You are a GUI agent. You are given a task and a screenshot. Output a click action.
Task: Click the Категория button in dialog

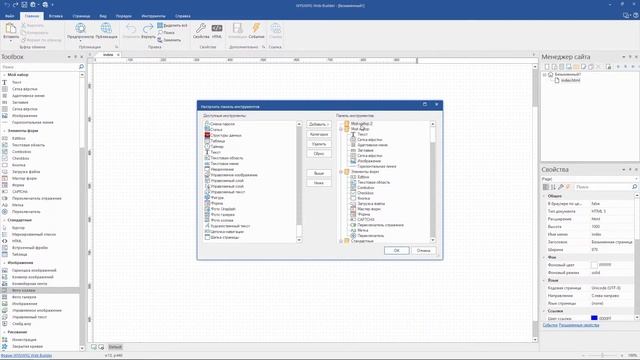coord(319,134)
